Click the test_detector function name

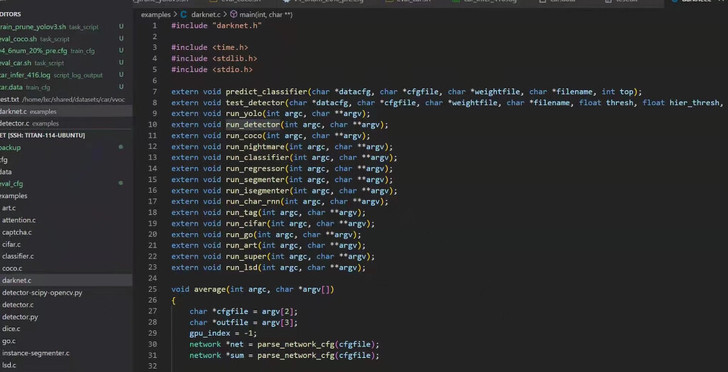255,103
